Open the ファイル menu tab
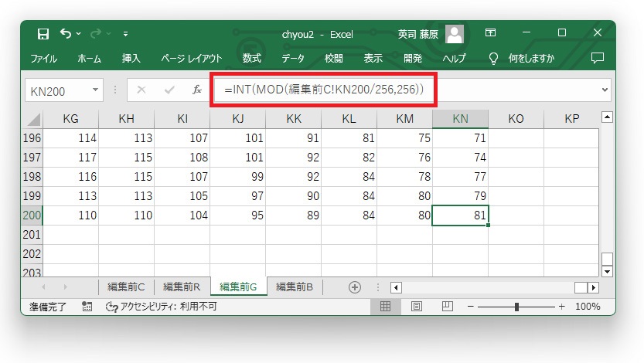The height and width of the screenshot is (363, 644). point(43,58)
